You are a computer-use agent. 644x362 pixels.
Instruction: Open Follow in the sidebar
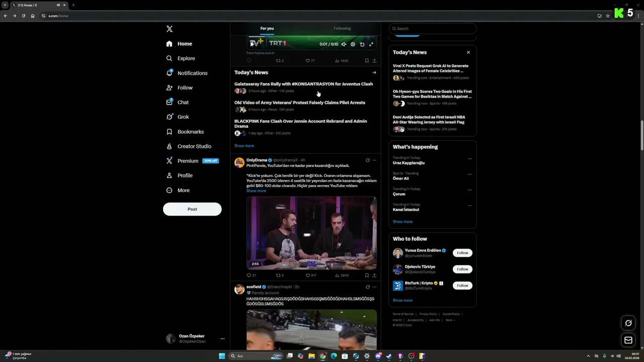(x=179, y=87)
